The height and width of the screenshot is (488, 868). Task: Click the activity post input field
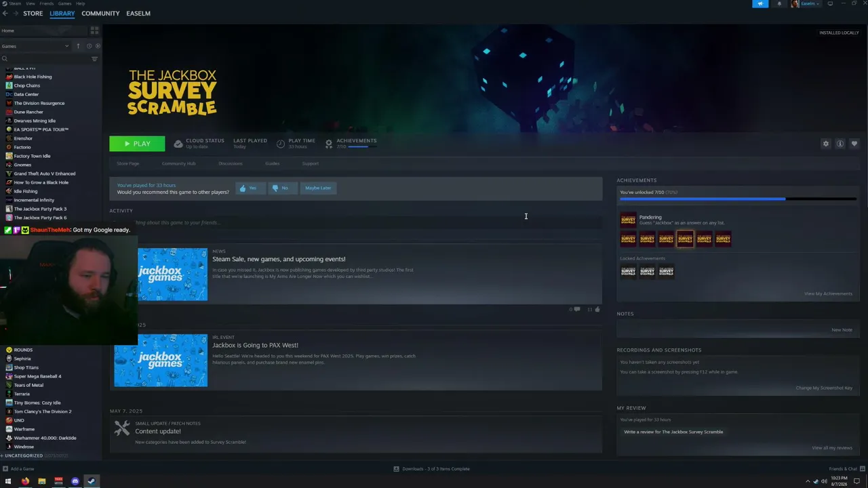tap(356, 222)
